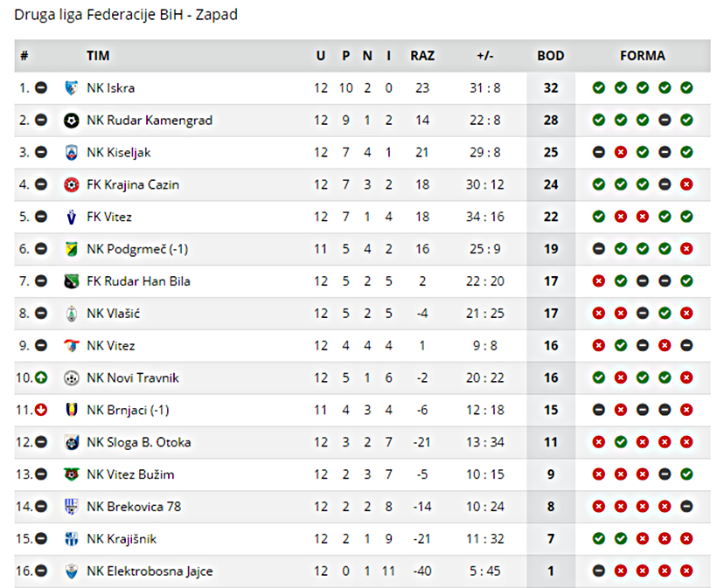Image resolution: width=717 pixels, height=588 pixels.
Task: Click the green up arrow beside NK Novi Travnik
Action: tap(41, 377)
